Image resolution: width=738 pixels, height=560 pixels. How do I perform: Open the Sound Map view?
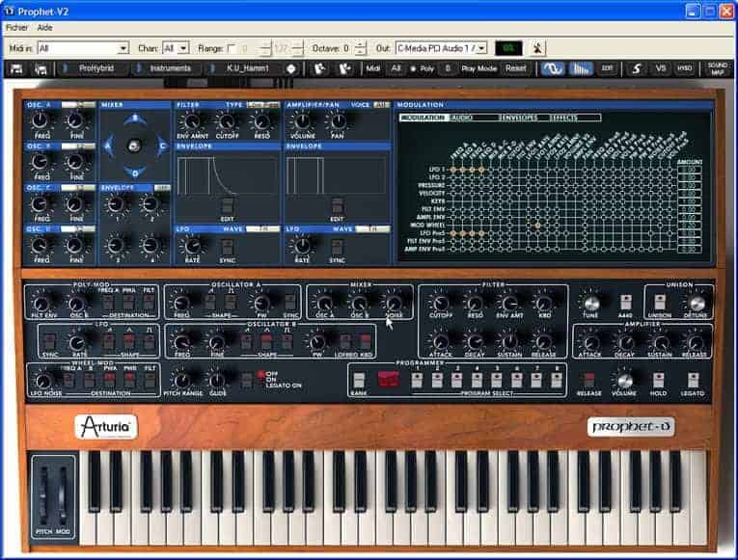[x=717, y=68]
